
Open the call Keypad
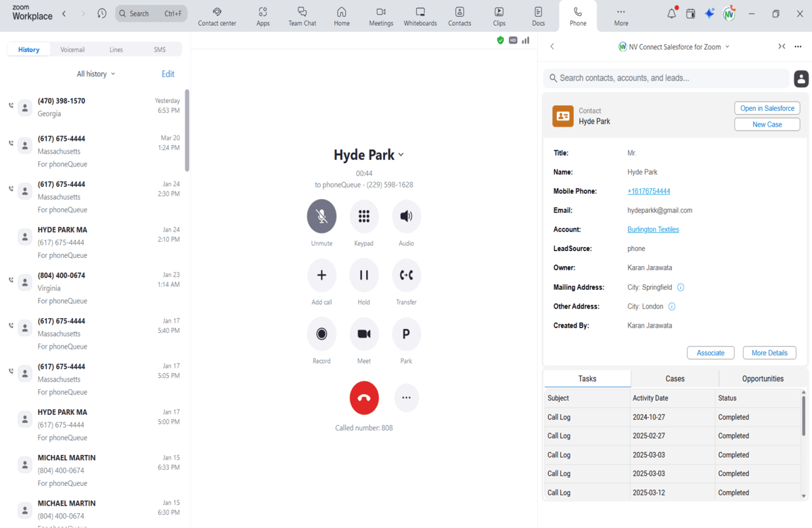[x=364, y=217]
